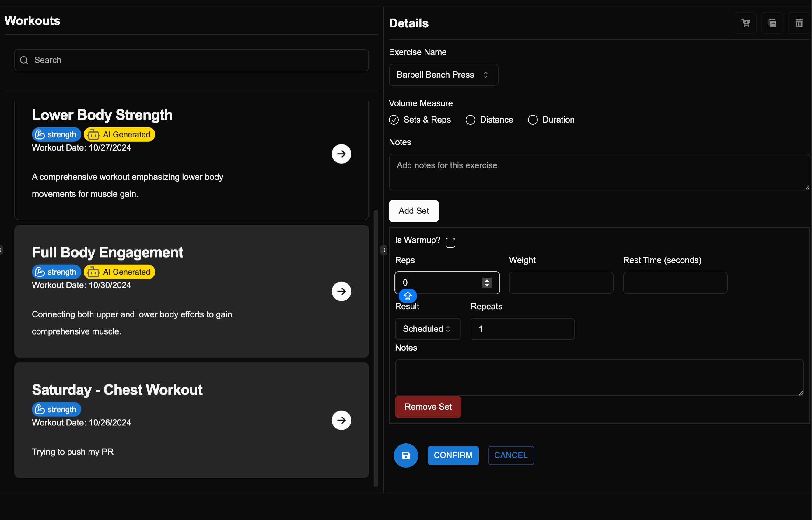812x520 pixels.
Task: Check the Is Warmup? checkbox
Action: click(x=450, y=242)
